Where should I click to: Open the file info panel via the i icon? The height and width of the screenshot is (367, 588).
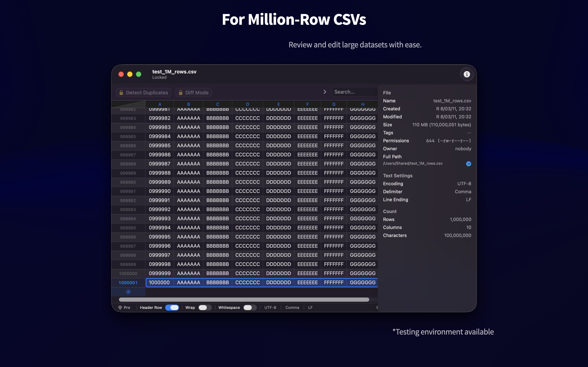tap(467, 74)
